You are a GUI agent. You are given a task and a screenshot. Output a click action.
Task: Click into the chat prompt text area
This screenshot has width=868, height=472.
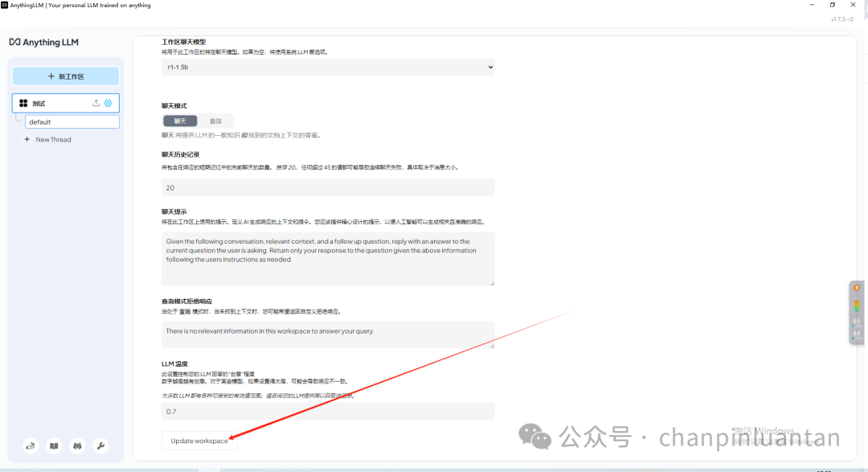[x=328, y=259]
